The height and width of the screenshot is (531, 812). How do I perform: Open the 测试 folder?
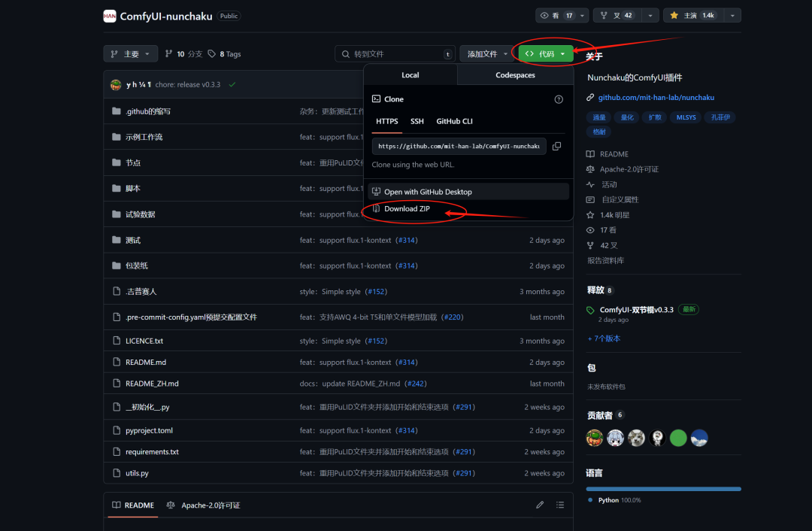132,241
